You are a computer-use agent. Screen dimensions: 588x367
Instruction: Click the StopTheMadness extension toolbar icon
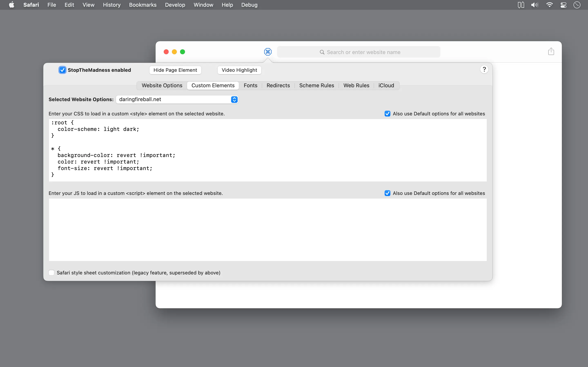267,52
